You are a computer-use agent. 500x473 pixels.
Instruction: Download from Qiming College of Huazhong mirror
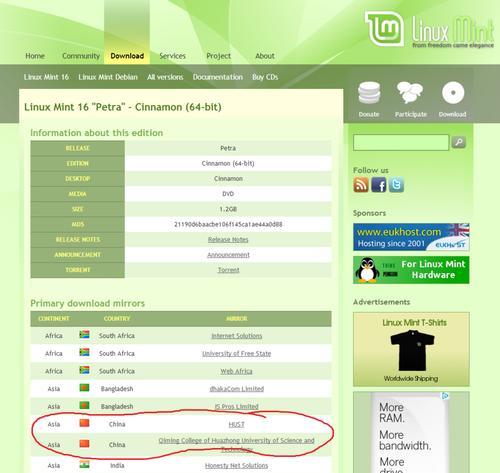point(236,445)
